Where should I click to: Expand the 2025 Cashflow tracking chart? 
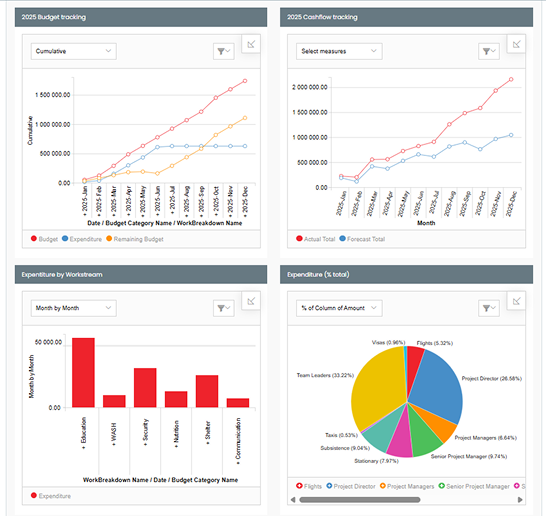click(x=516, y=44)
